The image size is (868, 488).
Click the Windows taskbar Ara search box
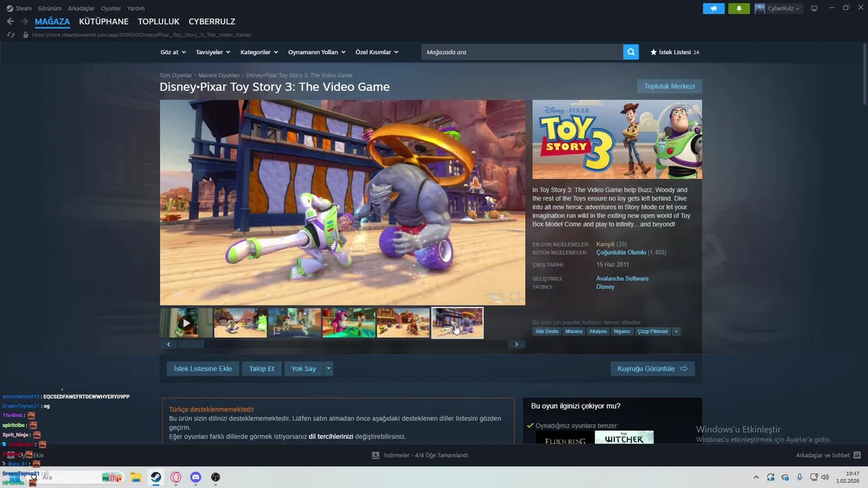point(75,477)
